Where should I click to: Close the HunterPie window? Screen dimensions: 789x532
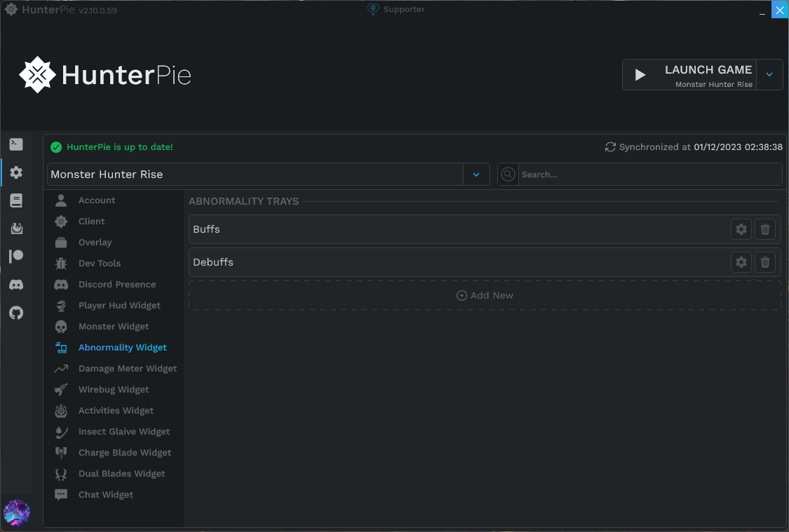779,10
